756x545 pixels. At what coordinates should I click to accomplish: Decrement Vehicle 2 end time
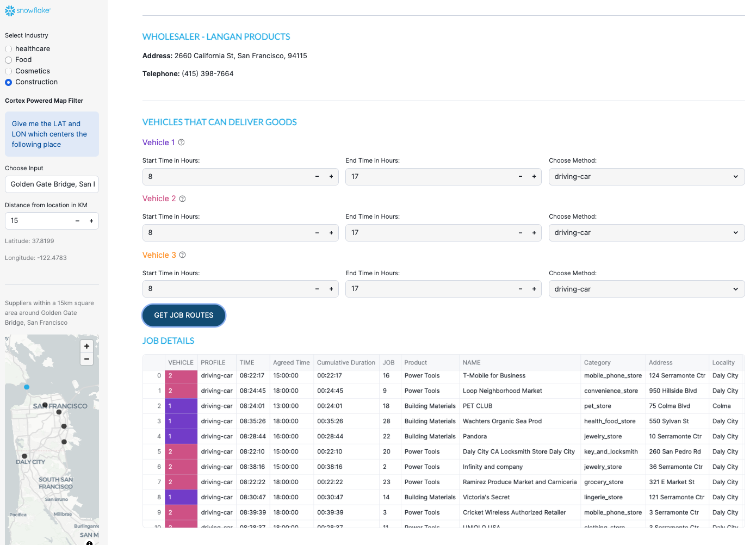520,233
